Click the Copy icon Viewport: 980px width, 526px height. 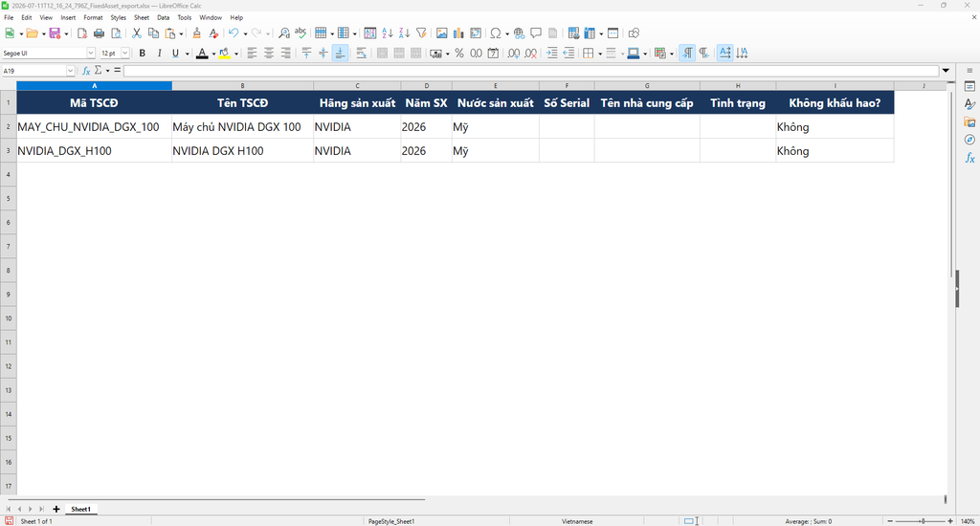(x=153, y=33)
